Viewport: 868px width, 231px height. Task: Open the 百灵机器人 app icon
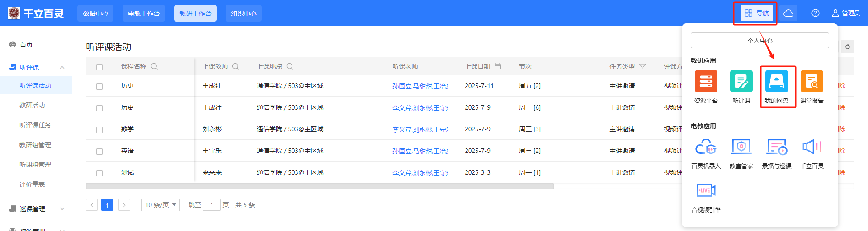[x=706, y=147]
